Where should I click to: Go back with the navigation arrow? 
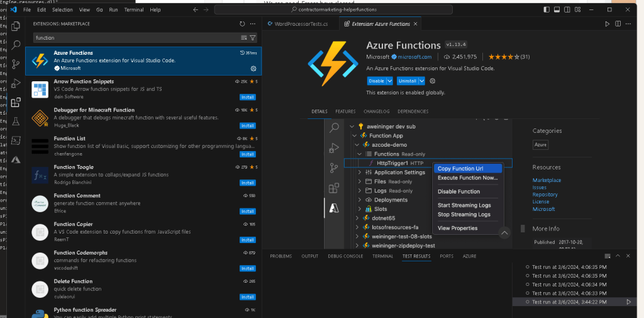click(196, 9)
